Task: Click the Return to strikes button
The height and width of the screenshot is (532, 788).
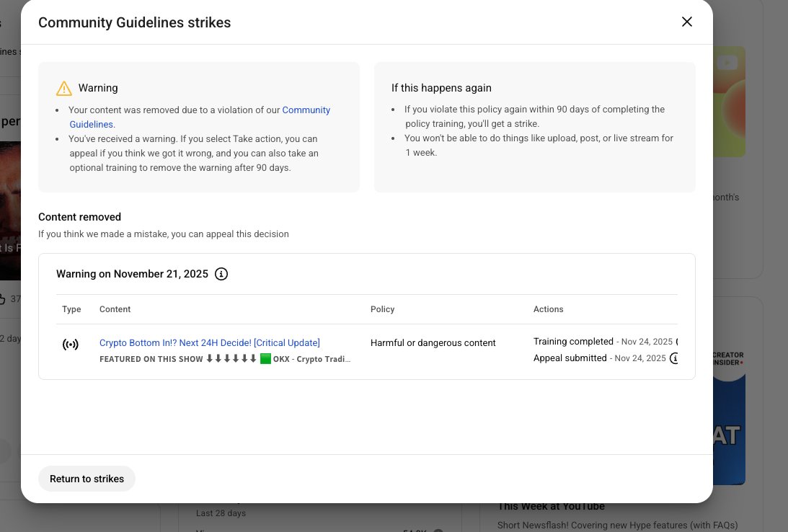Action: click(87, 478)
